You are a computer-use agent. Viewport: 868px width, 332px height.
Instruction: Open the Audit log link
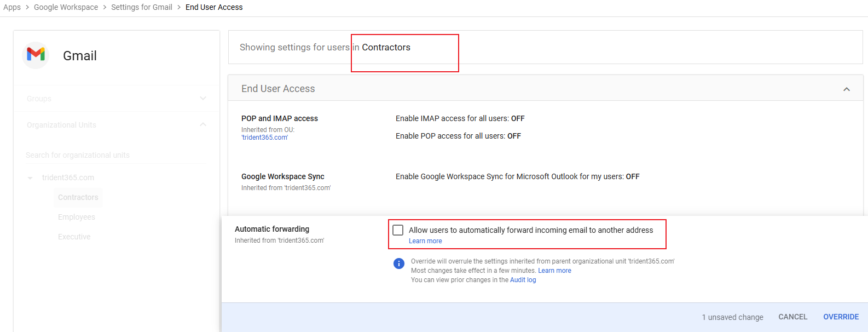[523, 280]
